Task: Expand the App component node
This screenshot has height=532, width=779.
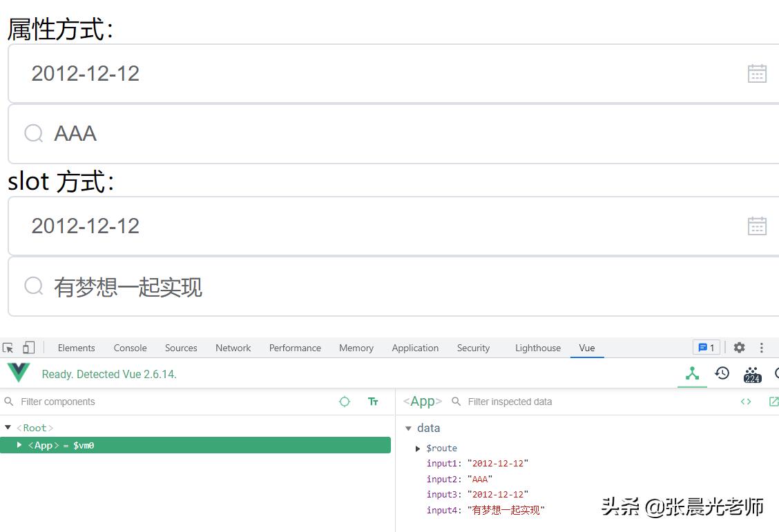Action: (x=18, y=445)
